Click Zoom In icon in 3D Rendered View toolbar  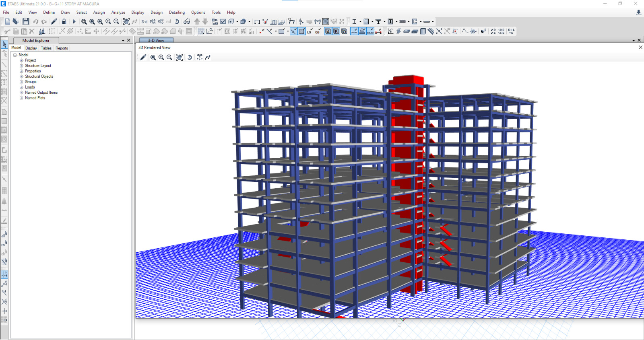point(161,58)
